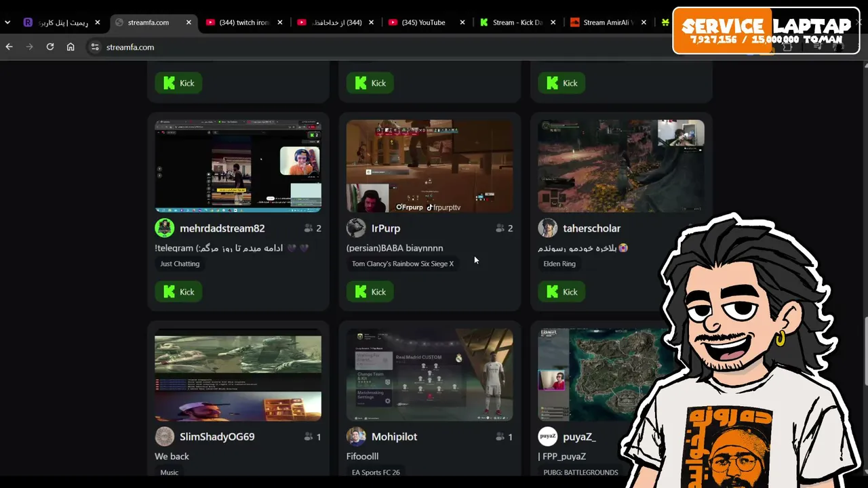Viewport: 868px width, 488px height.
Task: Watch taherscholar on Kick button
Action: pos(561,291)
